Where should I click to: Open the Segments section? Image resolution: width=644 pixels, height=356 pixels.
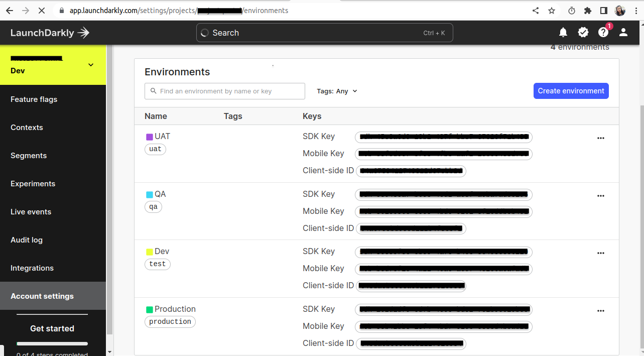click(28, 155)
